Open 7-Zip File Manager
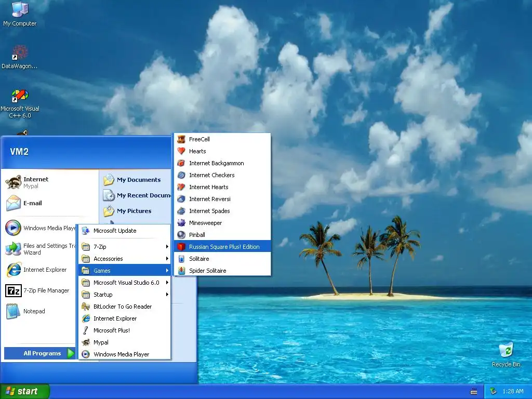532x399 pixels. click(x=40, y=290)
